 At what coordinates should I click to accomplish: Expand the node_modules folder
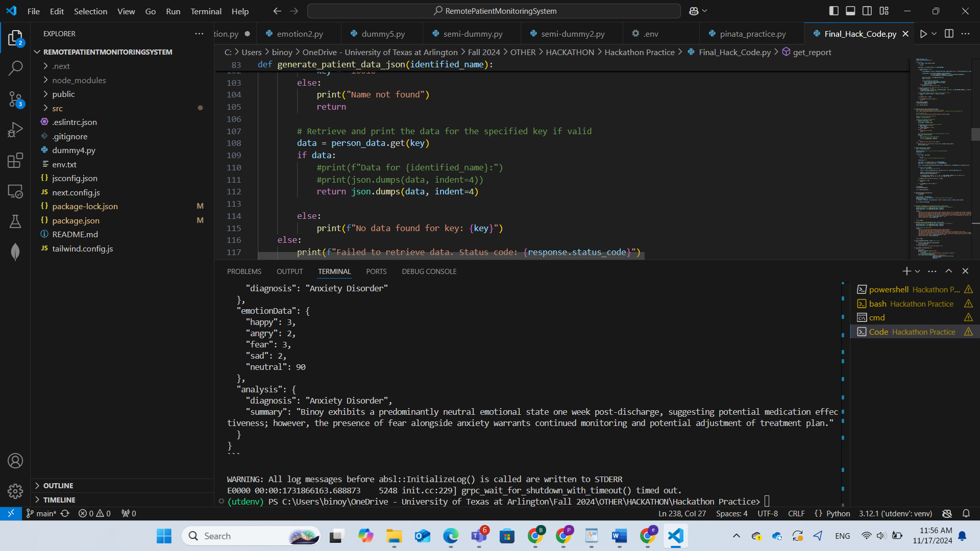coord(79,80)
